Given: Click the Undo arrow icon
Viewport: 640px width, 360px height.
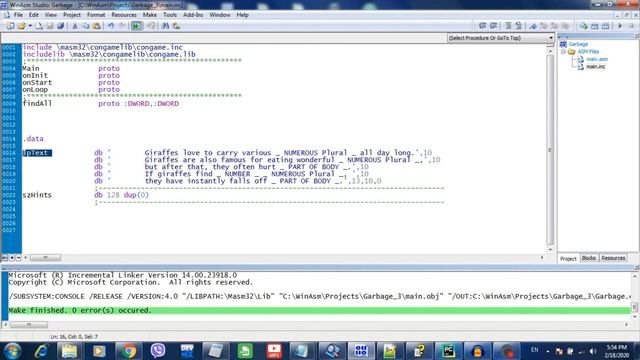Looking at the screenshot, I should click(111, 26).
